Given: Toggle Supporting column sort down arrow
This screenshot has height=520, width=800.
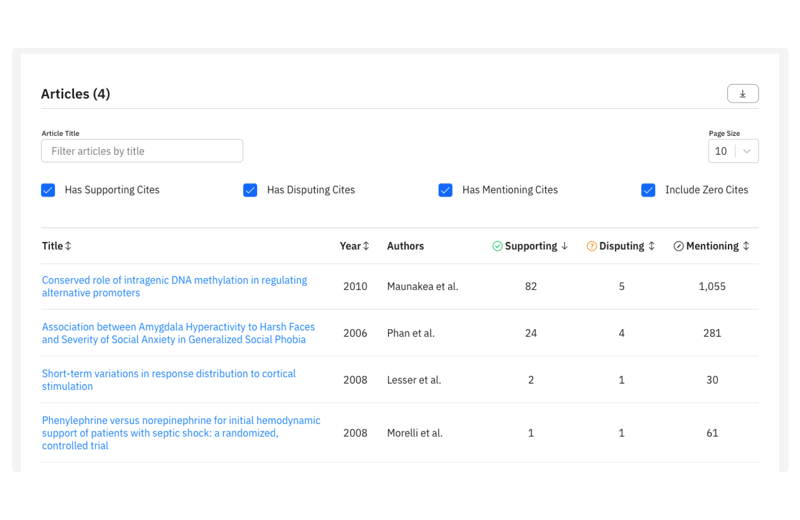Looking at the screenshot, I should point(564,246).
